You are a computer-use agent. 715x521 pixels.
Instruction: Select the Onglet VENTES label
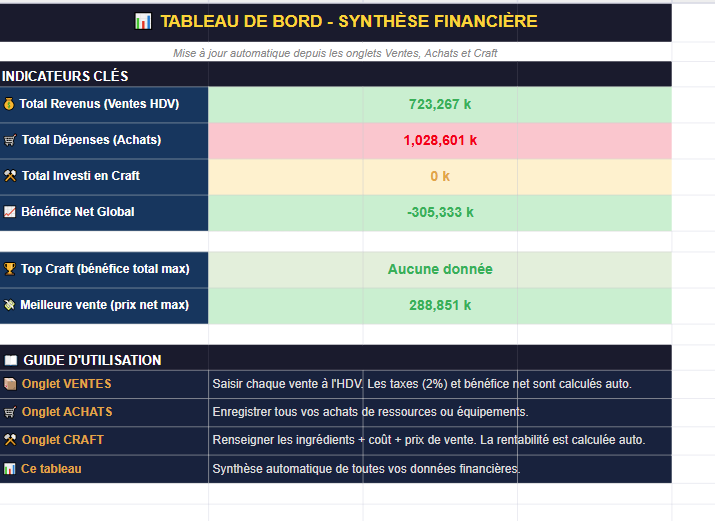tap(67, 384)
